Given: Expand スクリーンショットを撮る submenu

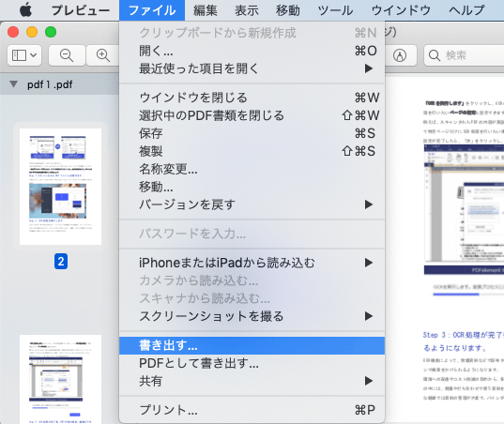Looking at the screenshot, I should pos(252,316).
